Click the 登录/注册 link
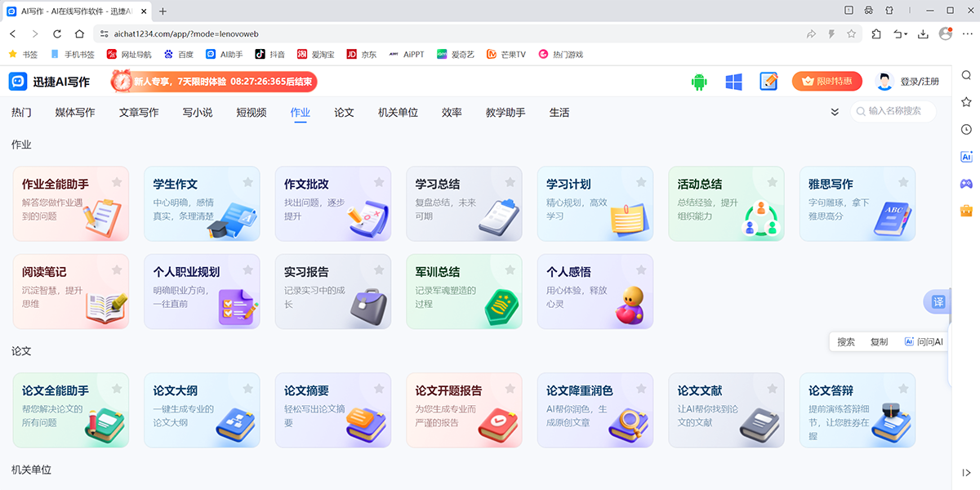The image size is (980, 490). coord(920,82)
